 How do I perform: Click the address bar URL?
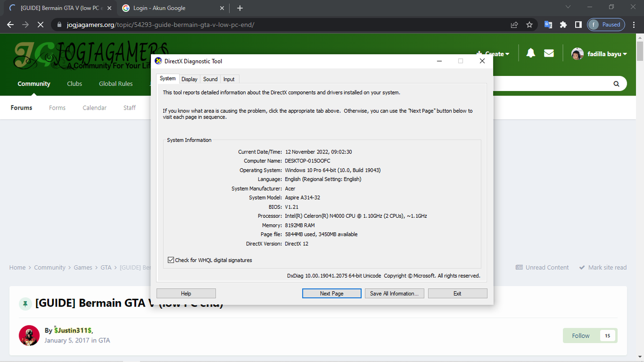click(160, 24)
